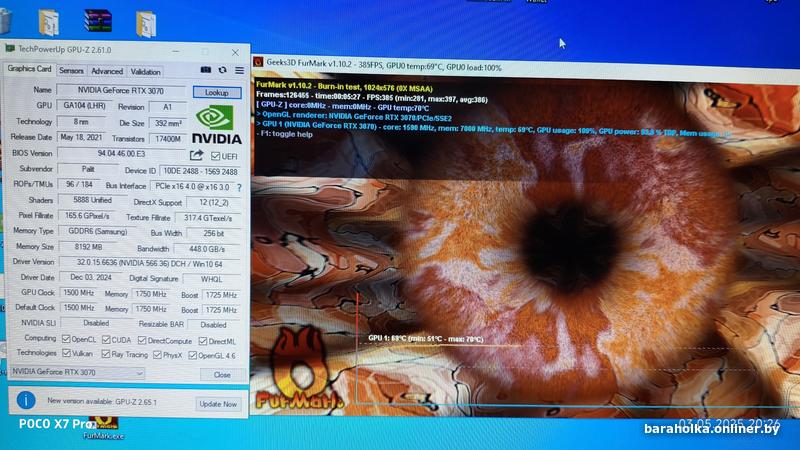Click the GPU-Z title bar app icon
This screenshot has height=450, width=800.
(x=10, y=49)
